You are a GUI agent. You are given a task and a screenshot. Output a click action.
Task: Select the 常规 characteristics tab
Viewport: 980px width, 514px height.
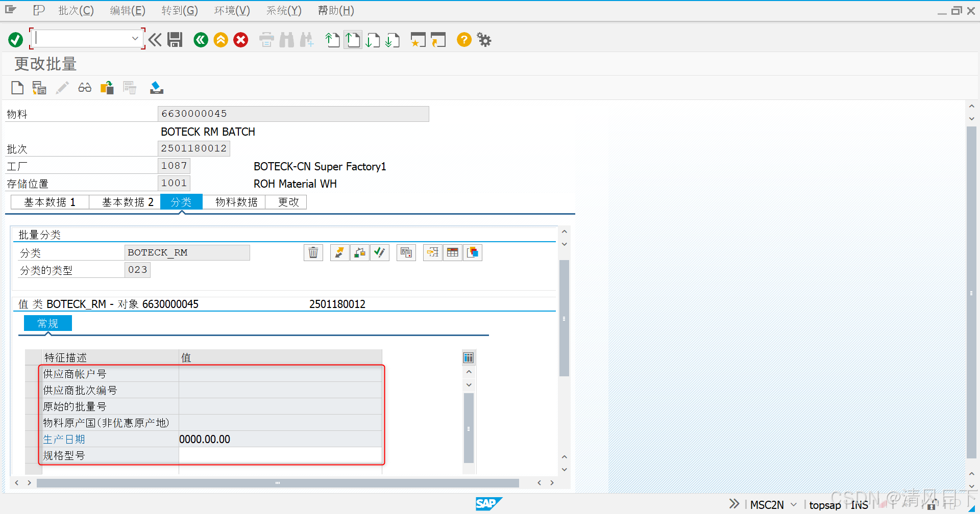(48, 323)
